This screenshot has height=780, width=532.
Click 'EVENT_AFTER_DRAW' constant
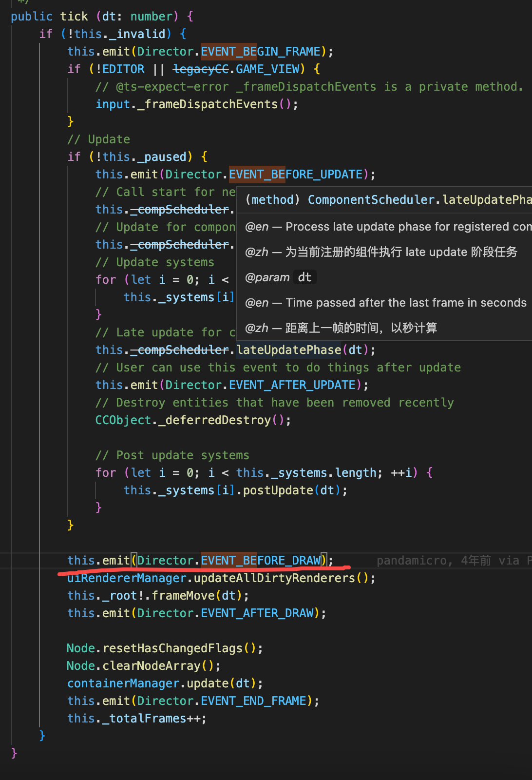click(257, 613)
